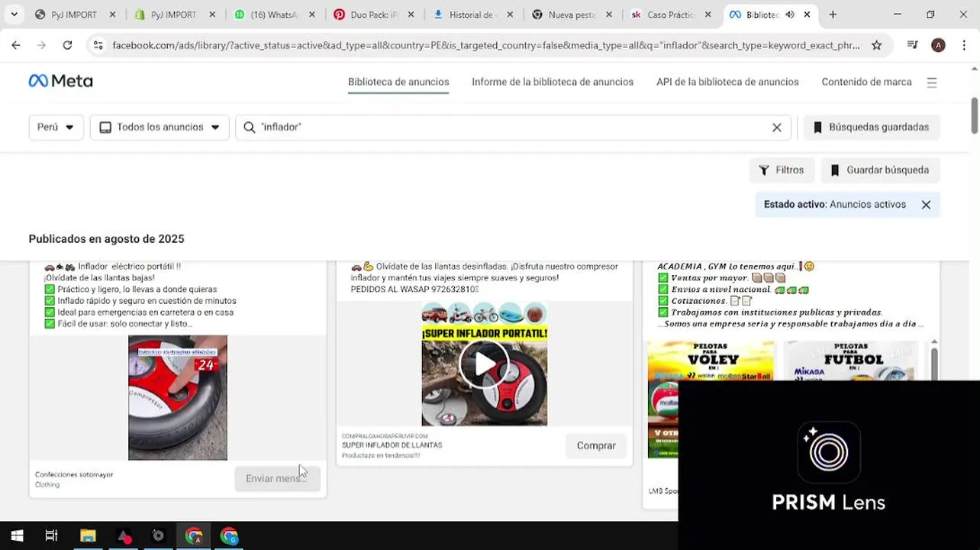
Task: Click the Estado activo: Anuncios activos chip
Action: [847, 205]
